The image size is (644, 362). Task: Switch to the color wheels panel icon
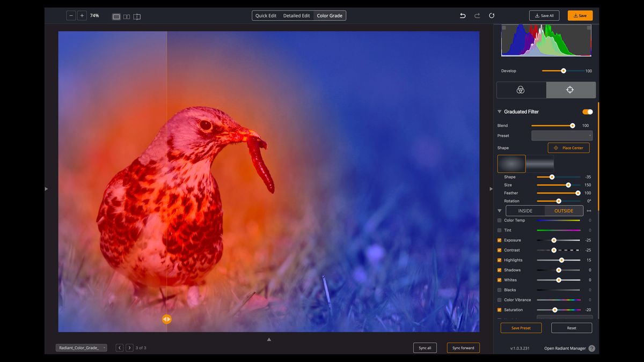point(520,90)
